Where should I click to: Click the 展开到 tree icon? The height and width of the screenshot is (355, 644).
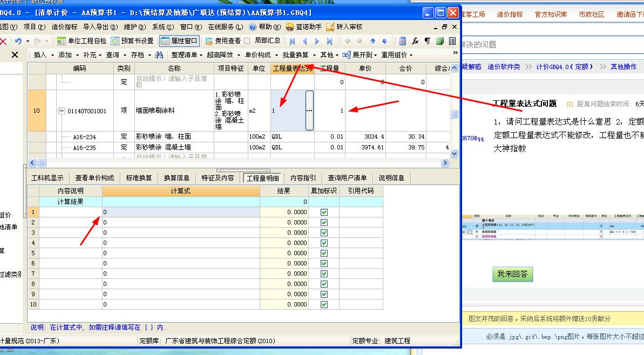[346, 54]
